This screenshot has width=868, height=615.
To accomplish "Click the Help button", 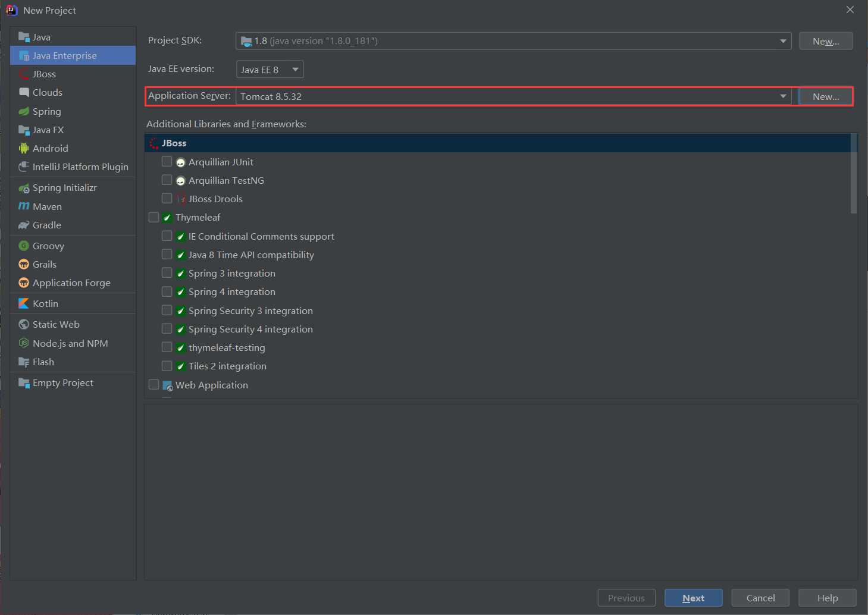I will coord(828,598).
